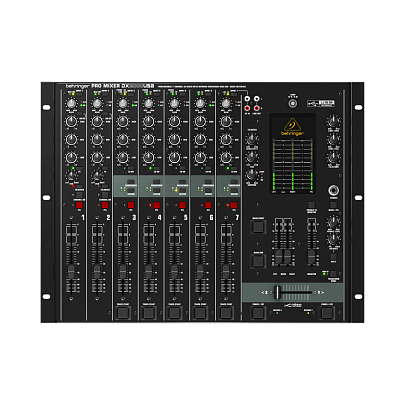Click channel 4's middle EQ knob

pos(149,139)
